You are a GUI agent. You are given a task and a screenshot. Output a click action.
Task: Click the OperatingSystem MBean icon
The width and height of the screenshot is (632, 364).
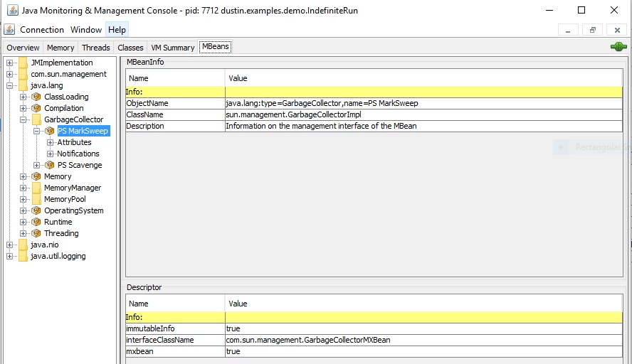(36, 210)
